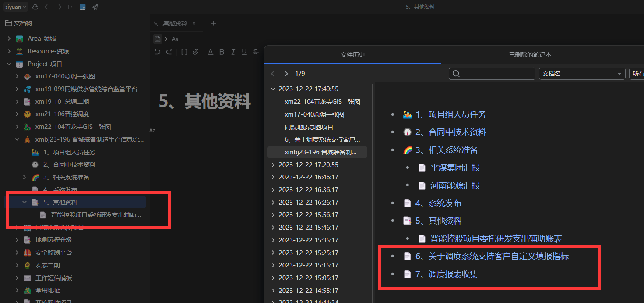Add a new tab with the plus icon
The width and height of the screenshot is (644, 303).
point(214,23)
